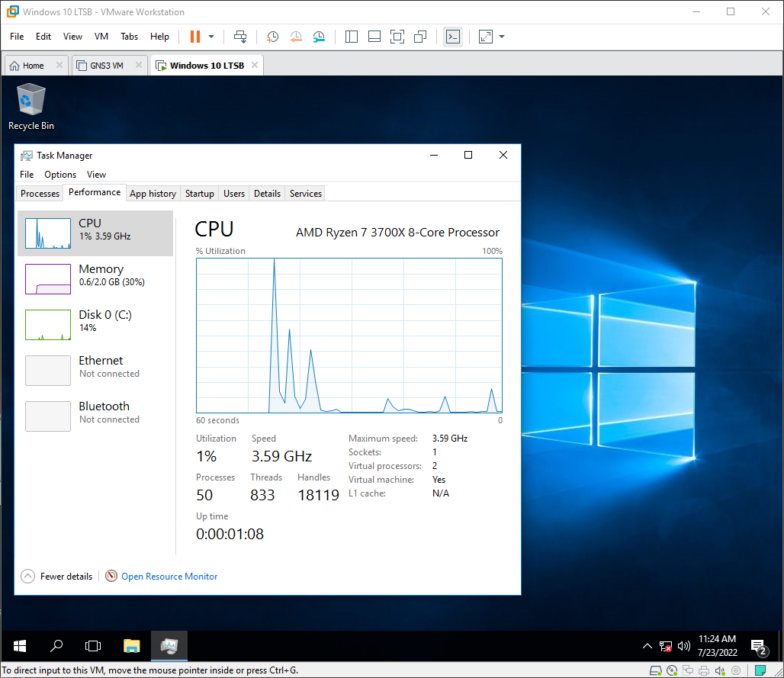The image size is (784, 678).
Task: Click the up time value 0:00:01:08
Action: coord(230,534)
